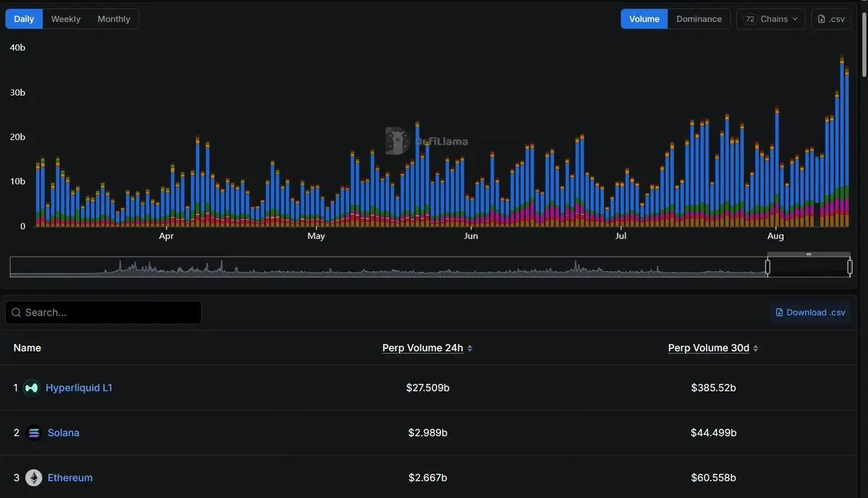Switch chart to Weekly view
868x498 pixels.
point(66,19)
